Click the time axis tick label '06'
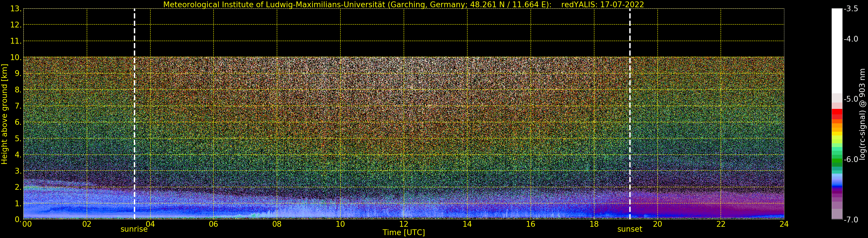868x238 pixels. click(x=214, y=224)
